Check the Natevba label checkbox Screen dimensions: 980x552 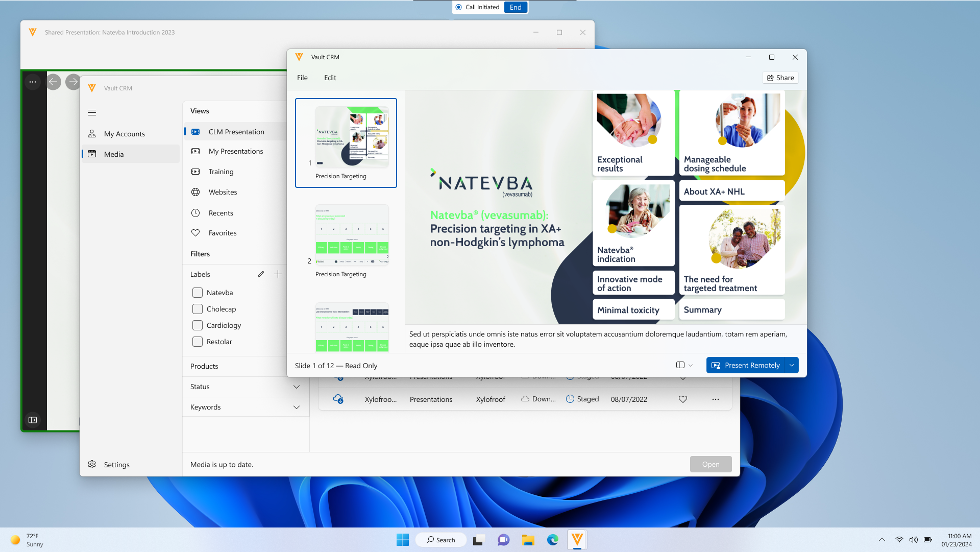[198, 293]
